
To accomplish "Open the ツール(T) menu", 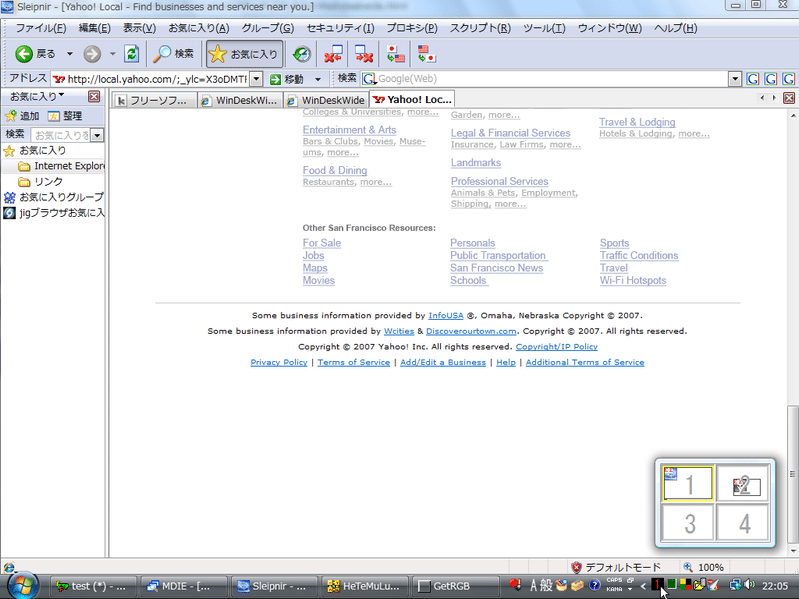I will [x=544, y=28].
